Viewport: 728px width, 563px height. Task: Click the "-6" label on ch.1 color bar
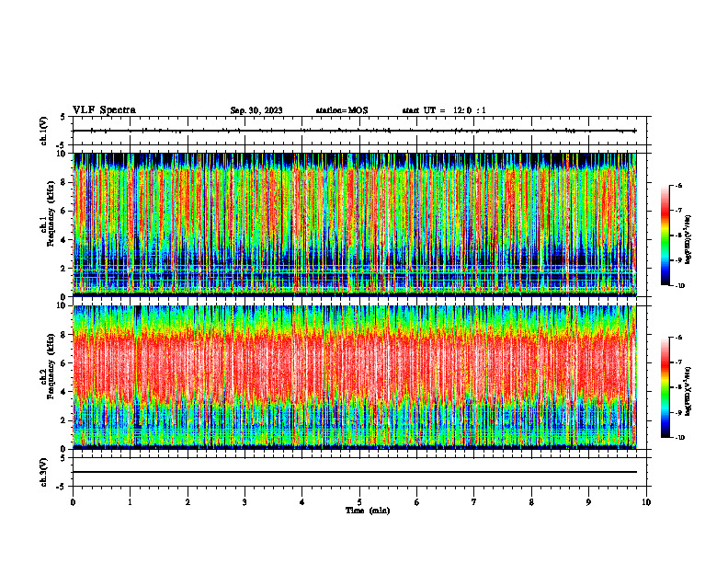pos(678,185)
